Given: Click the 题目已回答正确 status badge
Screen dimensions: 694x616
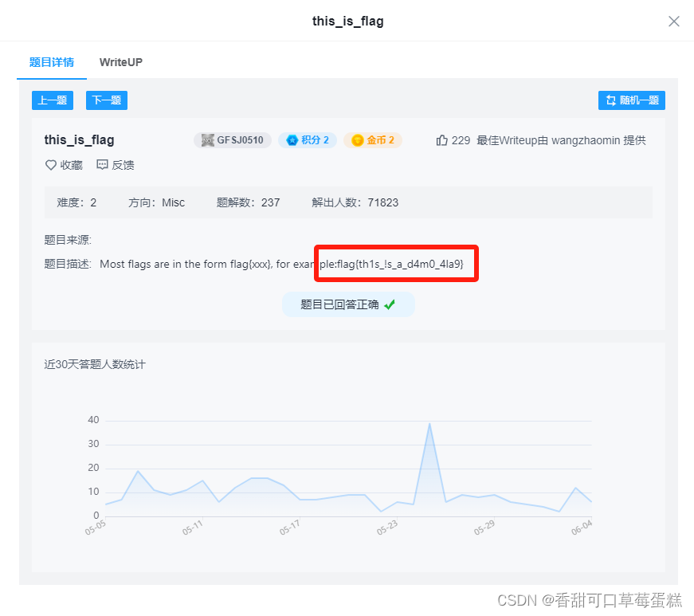Looking at the screenshot, I should (x=348, y=304).
